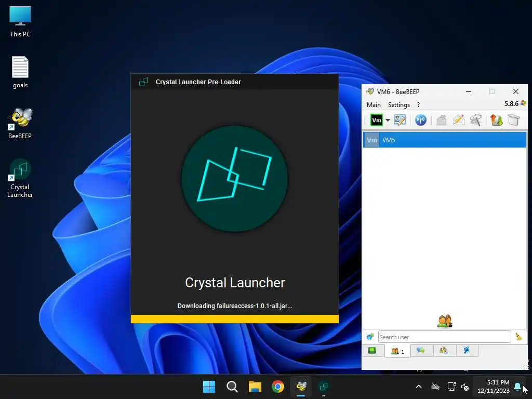Image resolution: width=532 pixels, height=399 pixels.
Task: Click the gray box icon at toolbar end
Action: [514, 120]
